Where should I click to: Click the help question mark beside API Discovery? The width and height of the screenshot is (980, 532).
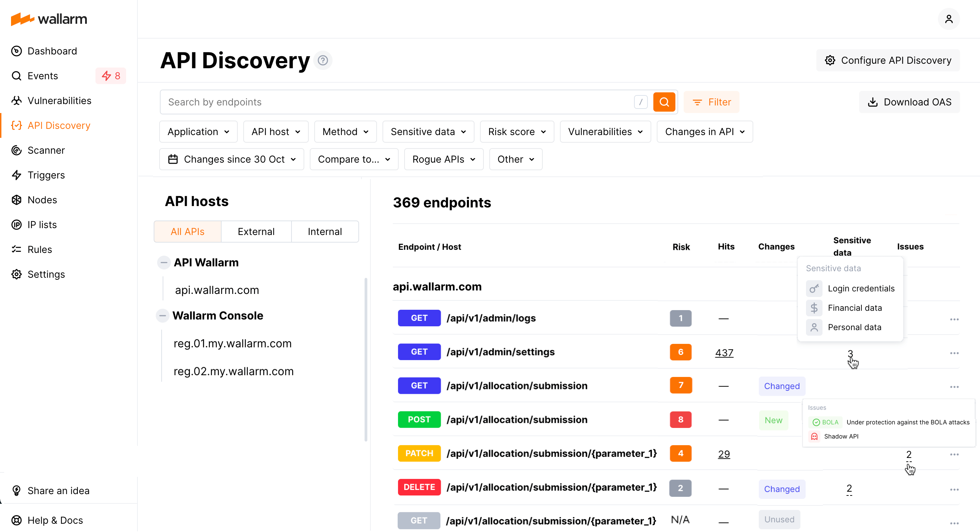(x=323, y=60)
